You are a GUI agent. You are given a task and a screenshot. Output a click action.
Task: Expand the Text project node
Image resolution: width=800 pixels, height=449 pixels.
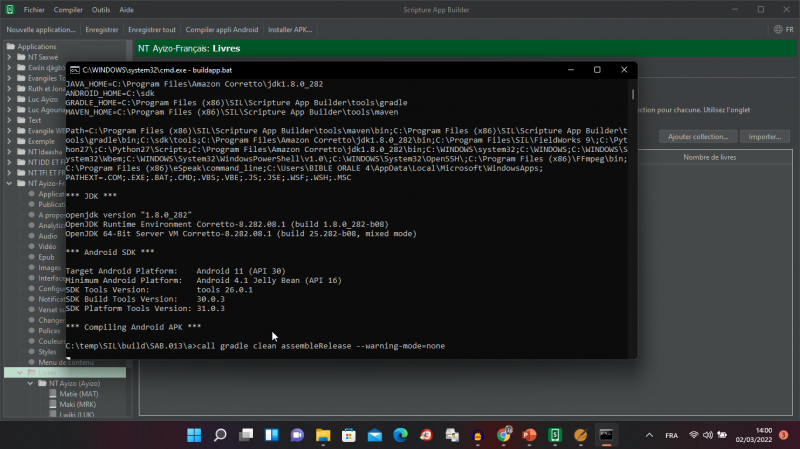click(8, 119)
